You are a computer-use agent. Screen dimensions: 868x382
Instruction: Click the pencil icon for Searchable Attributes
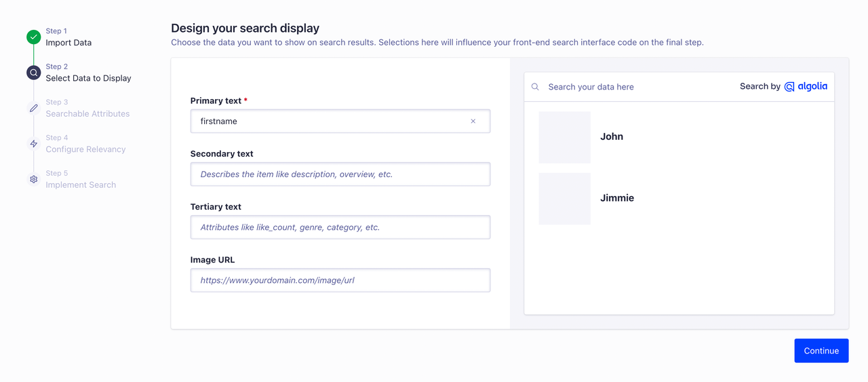[33, 109]
